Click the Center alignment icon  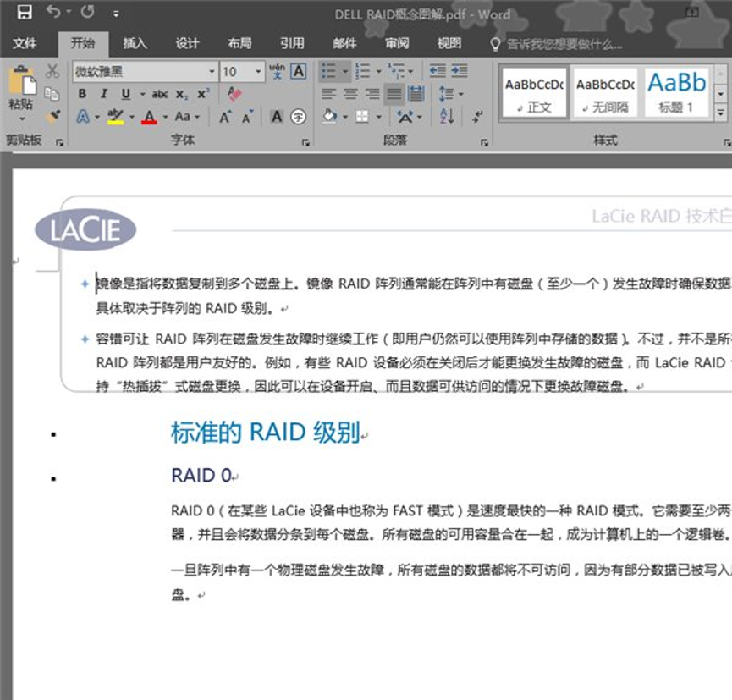click(x=350, y=94)
